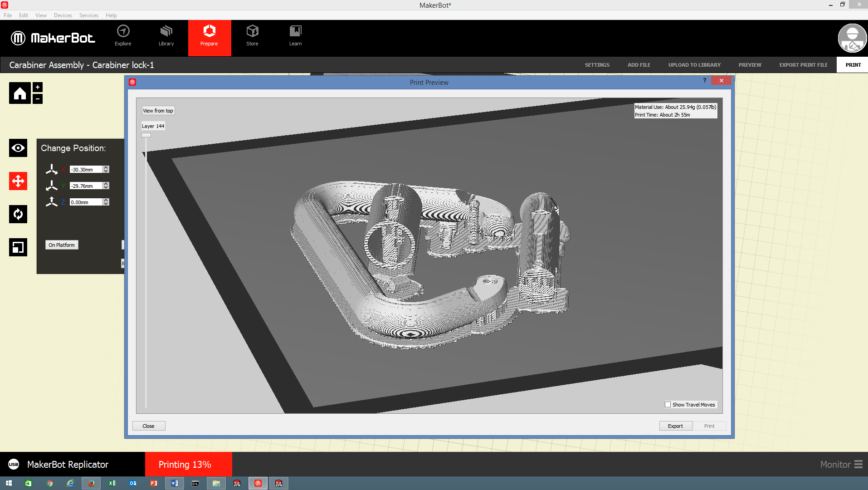Click the Z axis position icon
The height and width of the screenshot is (490, 868).
pos(52,202)
